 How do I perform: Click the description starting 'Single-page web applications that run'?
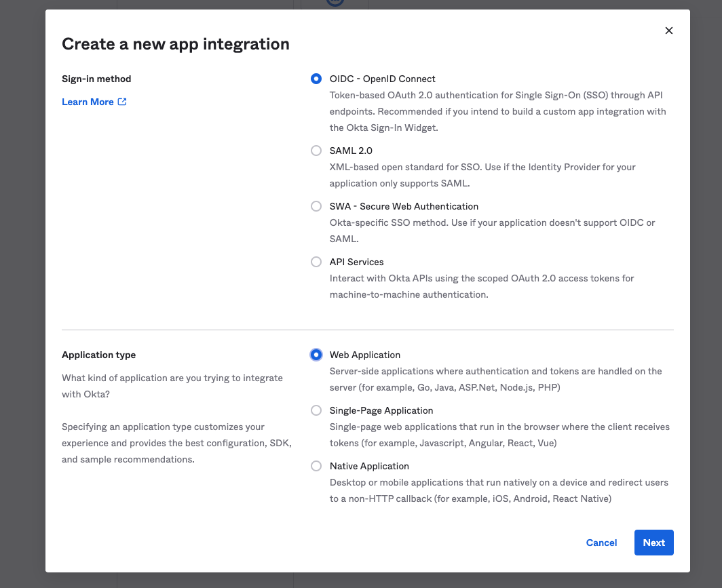(x=499, y=435)
